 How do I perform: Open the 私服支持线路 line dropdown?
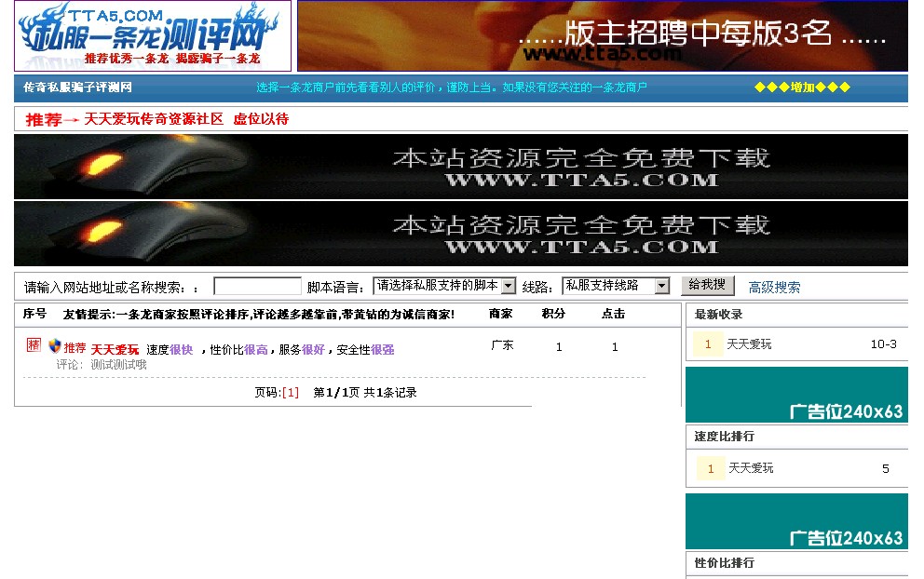(615, 285)
